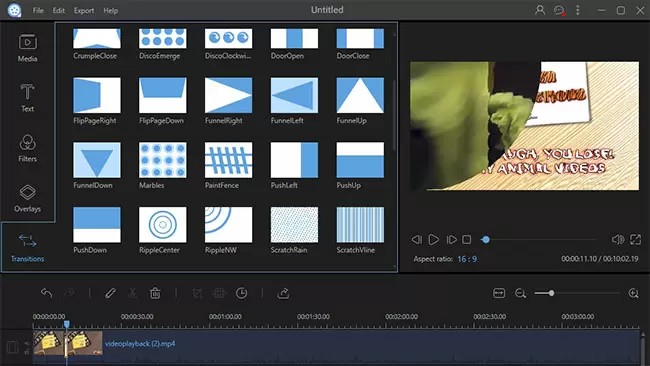Click the trash delete icon
Image resolution: width=650 pixels, height=366 pixels.
[155, 293]
